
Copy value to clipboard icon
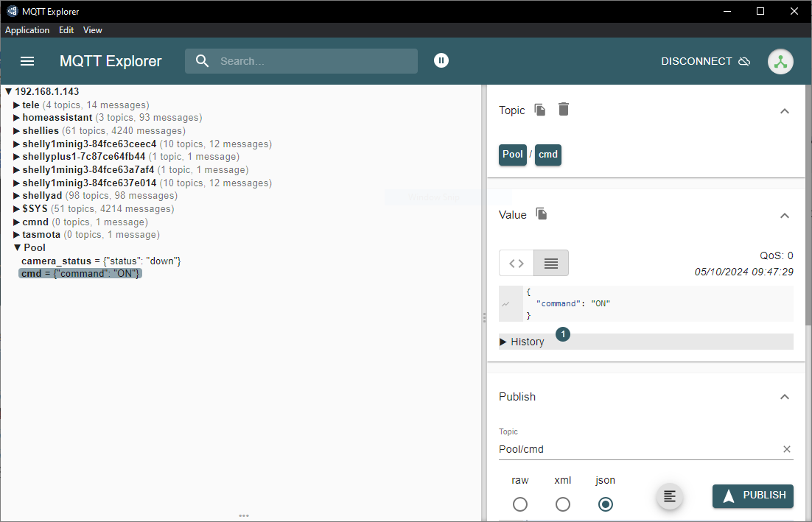tap(541, 214)
